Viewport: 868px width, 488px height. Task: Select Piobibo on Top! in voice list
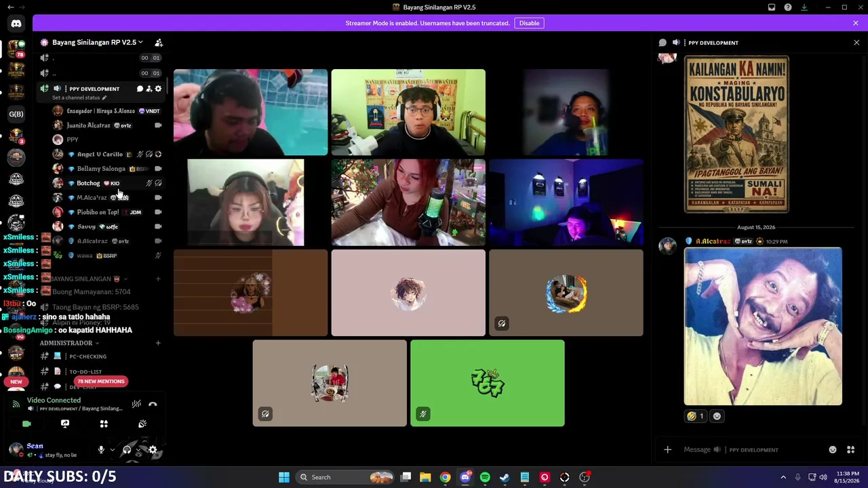tap(98, 212)
